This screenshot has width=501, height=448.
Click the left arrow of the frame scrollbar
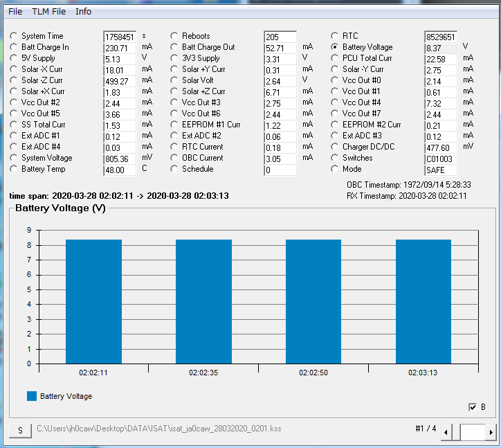pos(446,432)
